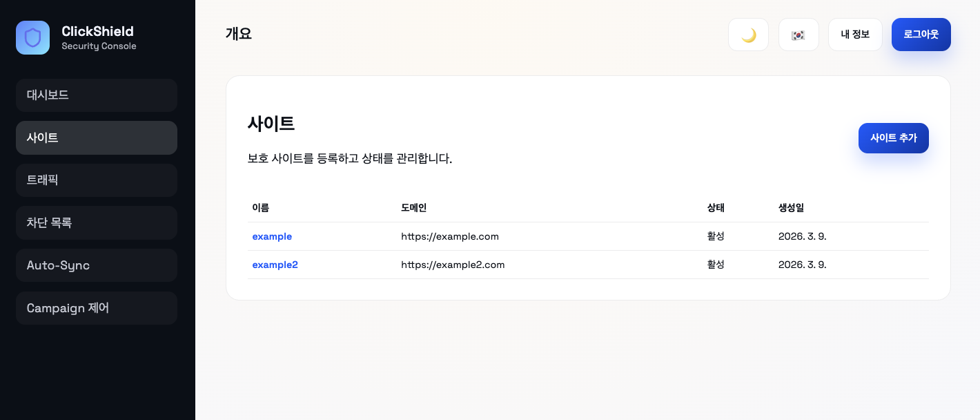The width and height of the screenshot is (980, 420).
Task: Click the 활성 status in the example2 row
Action: click(x=716, y=265)
